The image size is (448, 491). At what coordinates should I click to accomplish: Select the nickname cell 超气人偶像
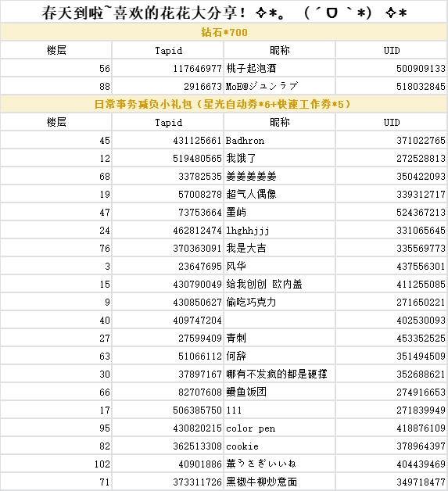[x=280, y=194]
